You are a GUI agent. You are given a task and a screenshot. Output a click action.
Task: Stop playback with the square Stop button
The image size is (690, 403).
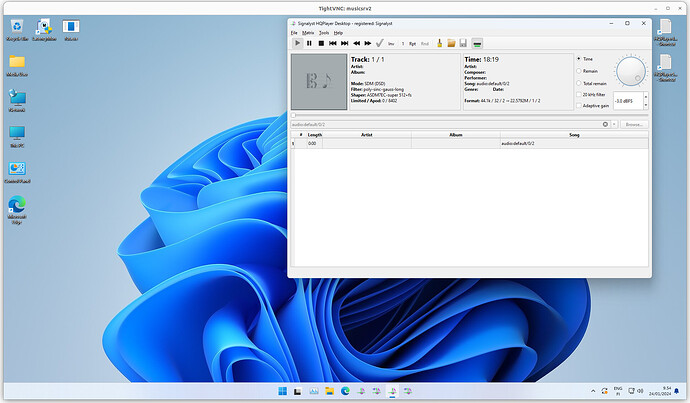point(321,43)
